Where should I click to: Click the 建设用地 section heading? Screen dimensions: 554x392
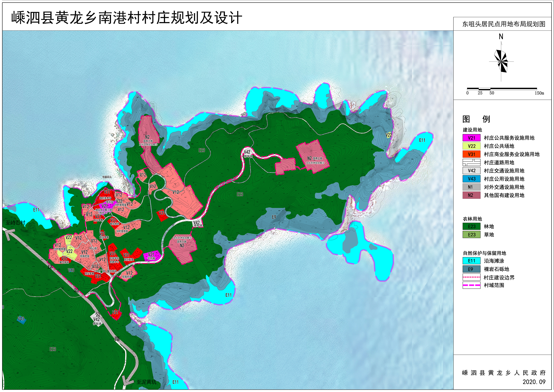[x=472, y=130]
